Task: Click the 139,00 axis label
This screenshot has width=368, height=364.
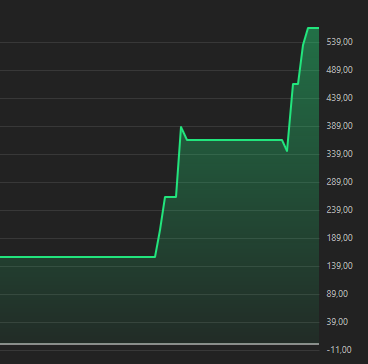Action: [x=340, y=266]
